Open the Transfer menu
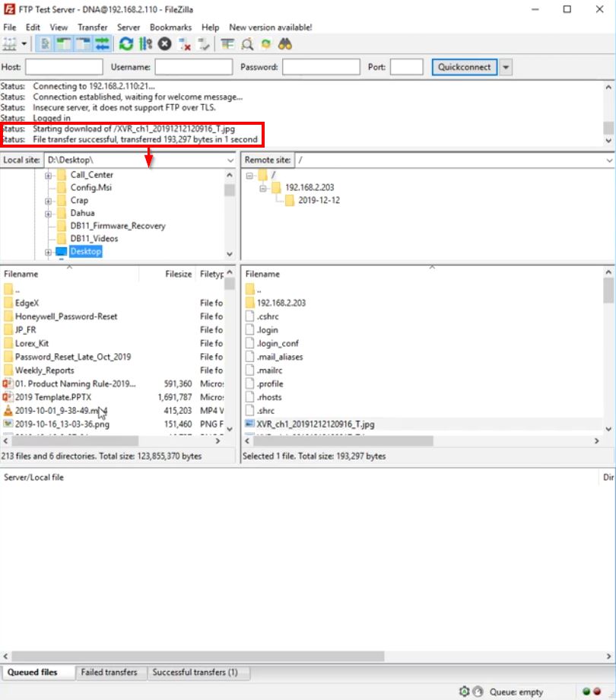 [x=92, y=27]
